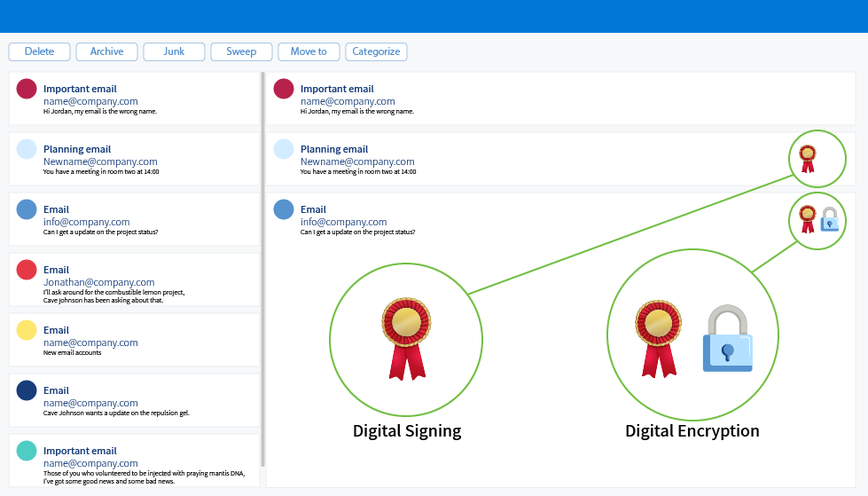Click the message list vertical scrollbar
Viewport: 868px width, 496px height.
point(263,270)
